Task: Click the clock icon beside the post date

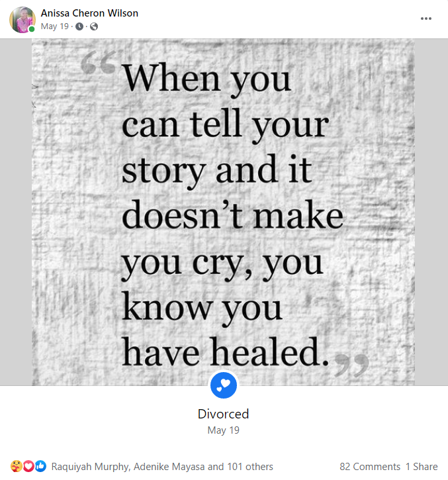Action: pos(79,27)
